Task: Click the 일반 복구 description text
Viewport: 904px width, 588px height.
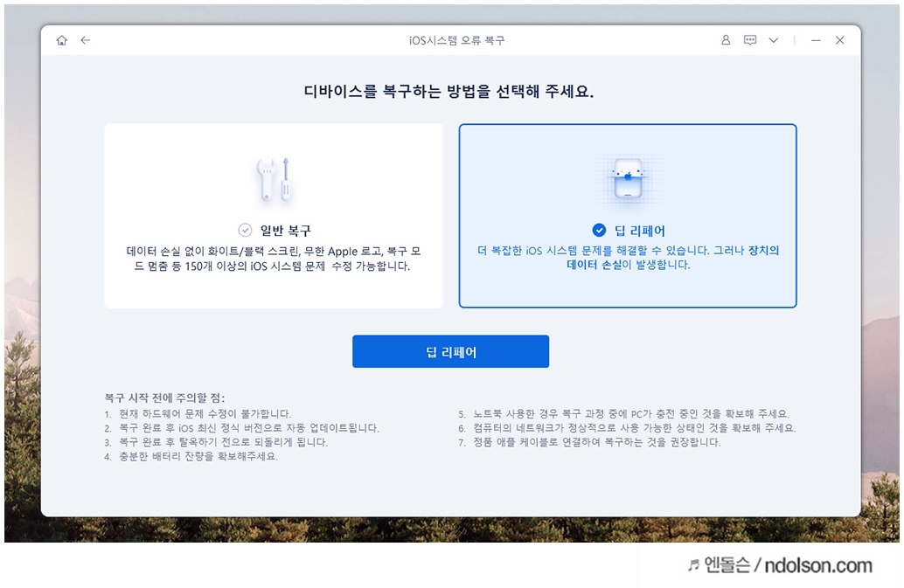Action: pos(274,259)
